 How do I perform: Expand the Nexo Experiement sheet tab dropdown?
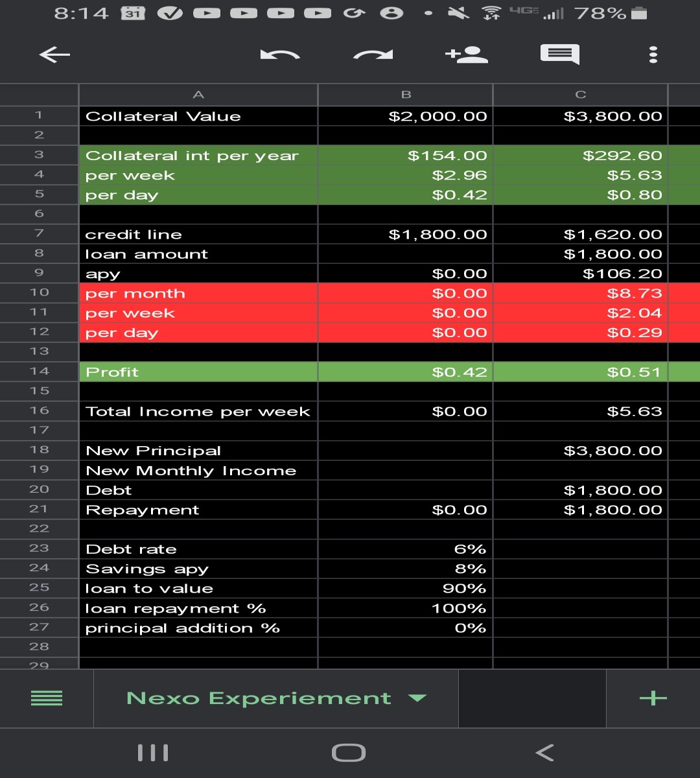point(417,698)
